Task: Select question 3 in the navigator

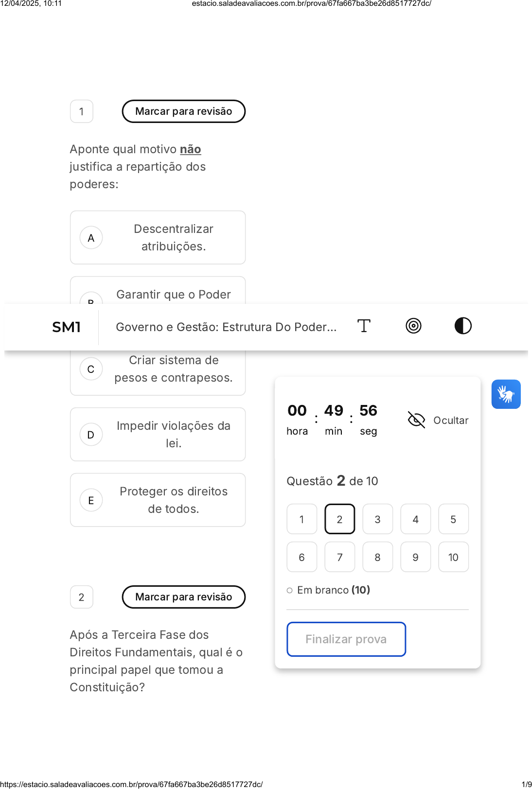Action: point(377,519)
